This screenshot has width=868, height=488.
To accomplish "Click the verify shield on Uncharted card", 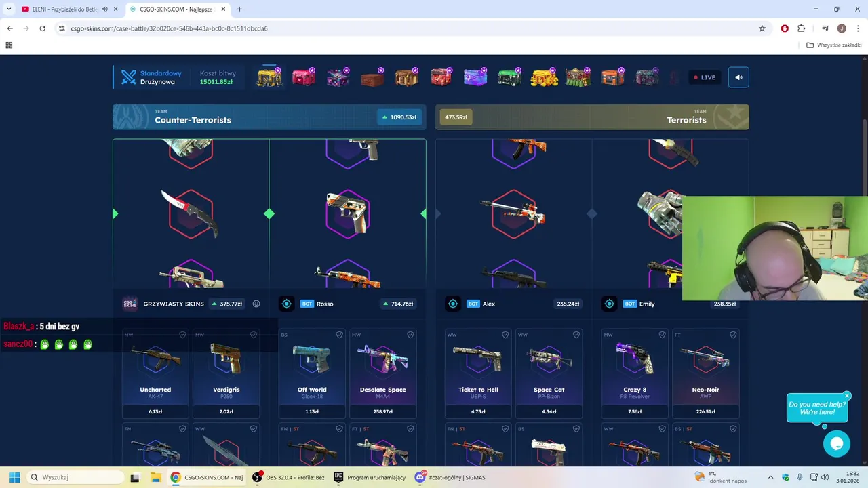I will click(x=182, y=335).
